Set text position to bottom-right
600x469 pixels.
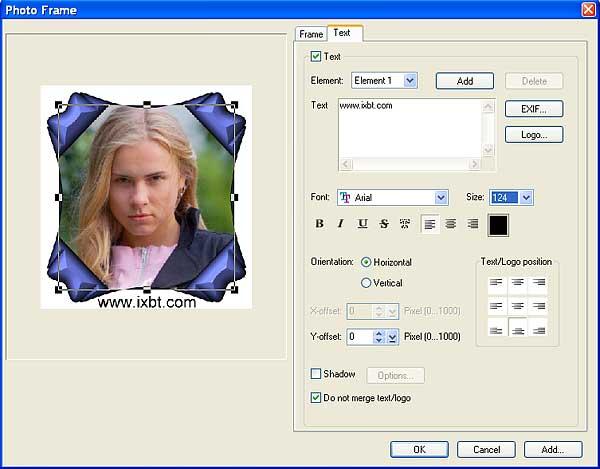click(x=538, y=328)
